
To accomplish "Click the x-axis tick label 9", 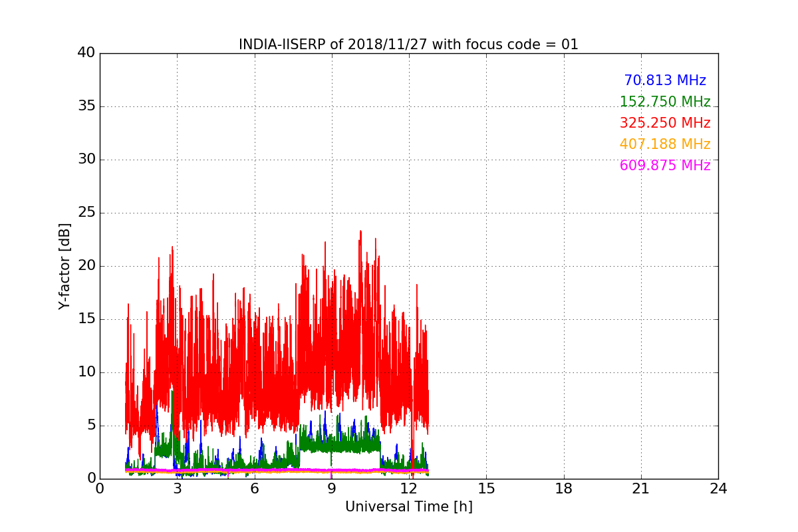I will point(331,489).
